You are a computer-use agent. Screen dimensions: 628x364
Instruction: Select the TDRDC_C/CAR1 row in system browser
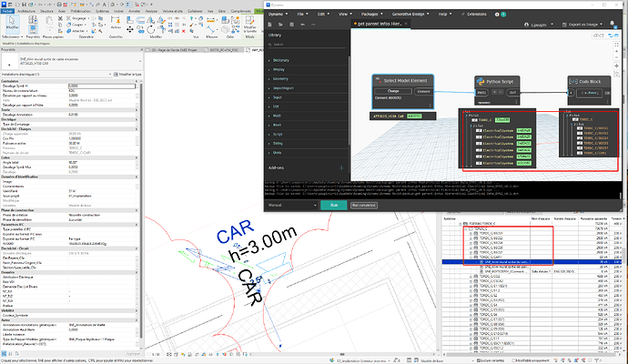click(532, 258)
